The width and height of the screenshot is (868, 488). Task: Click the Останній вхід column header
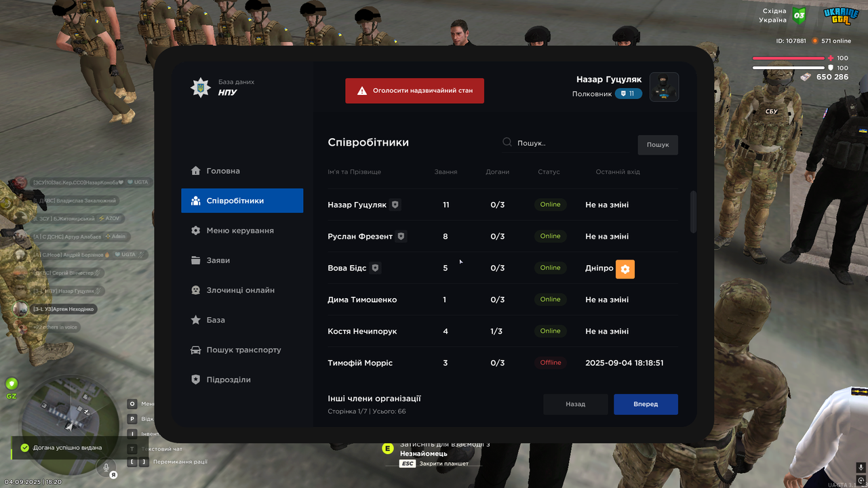(x=617, y=171)
